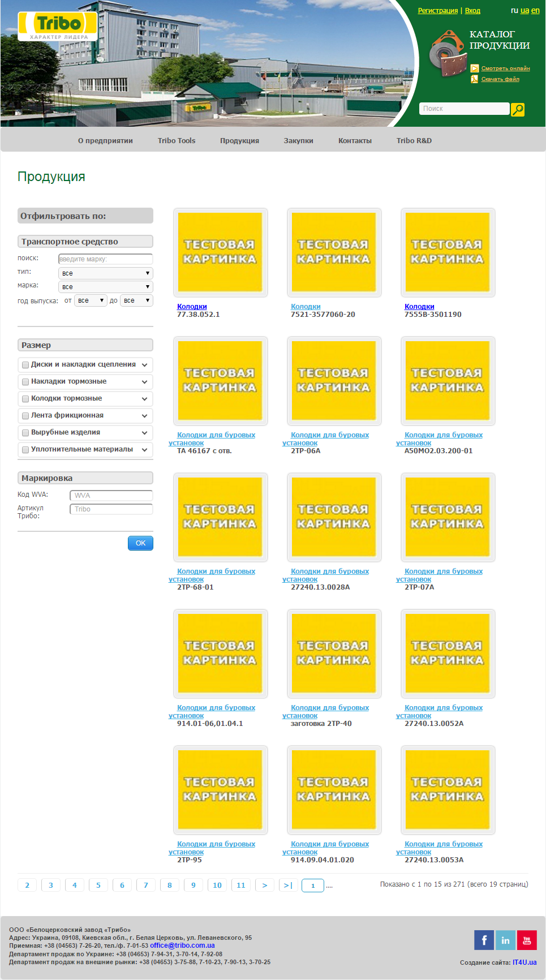Open the YouTube social icon
The height and width of the screenshot is (980, 546).
527,940
